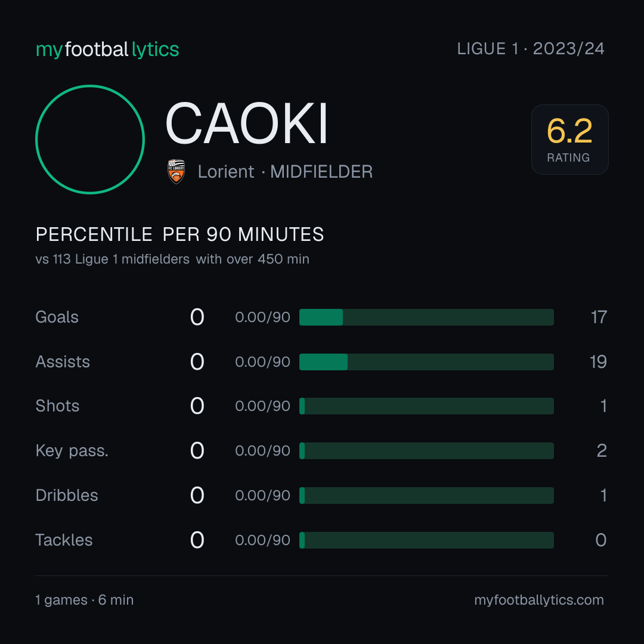This screenshot has height=644, width=644.
Task: Open the myfootballytics.com footer link
Action: [539, 600]
